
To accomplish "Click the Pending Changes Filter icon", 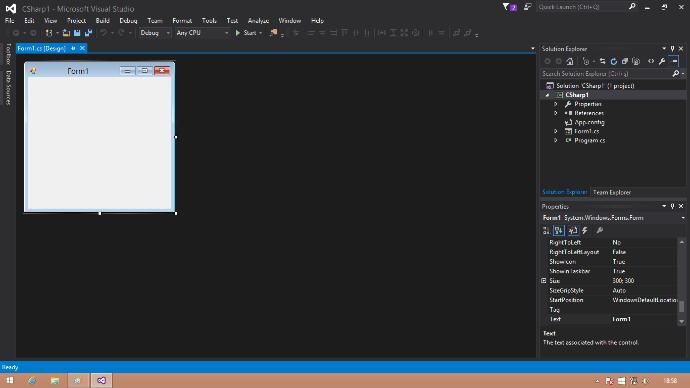I will coord(586,61).
